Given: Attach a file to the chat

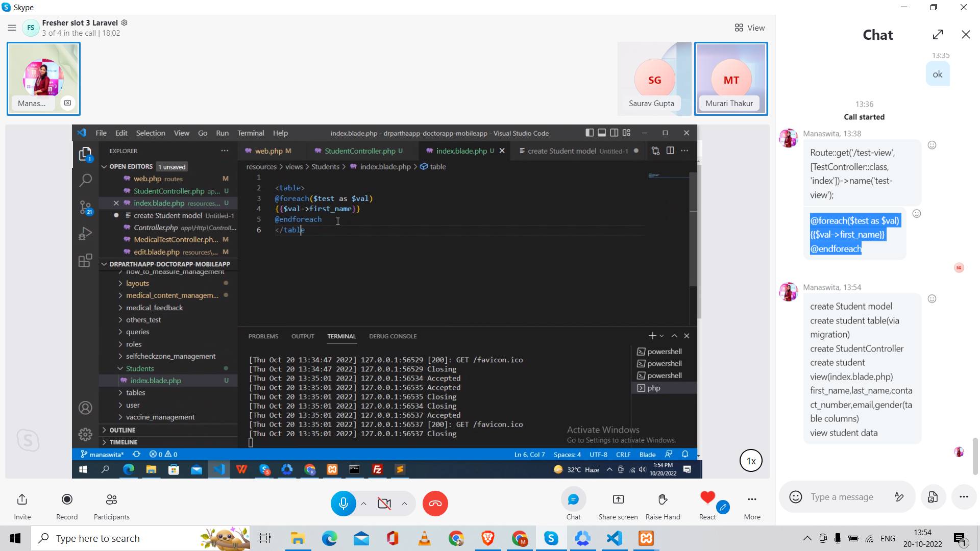Looking at the screenshot, I should click(933, 497).
